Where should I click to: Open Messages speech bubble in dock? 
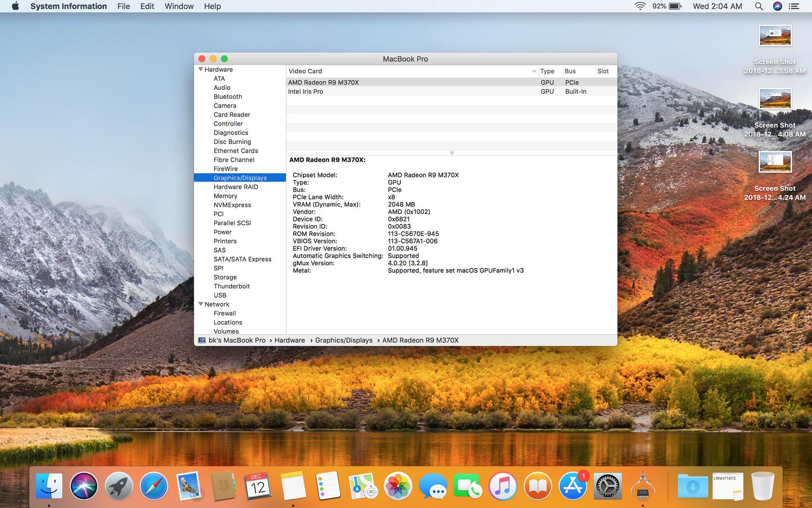pyautogui.click(x=433, y=486)
